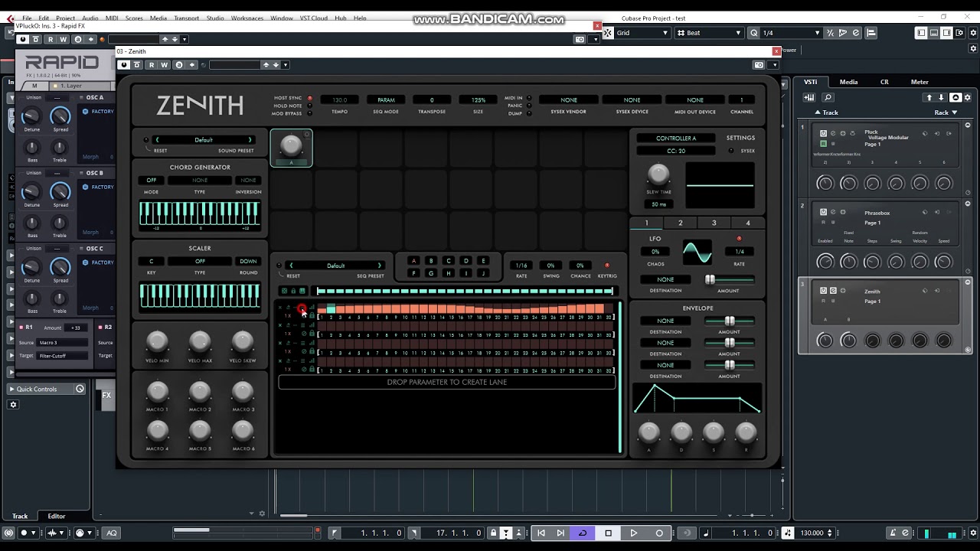Toggle the cycle loop button in transport
This screenshot has width=980, height=551.
tap(583, 533)
